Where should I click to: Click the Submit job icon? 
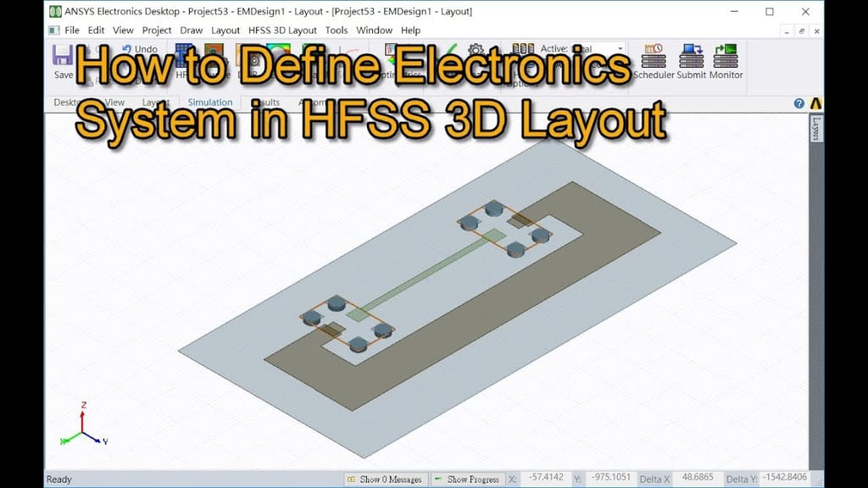pos(691,61)
